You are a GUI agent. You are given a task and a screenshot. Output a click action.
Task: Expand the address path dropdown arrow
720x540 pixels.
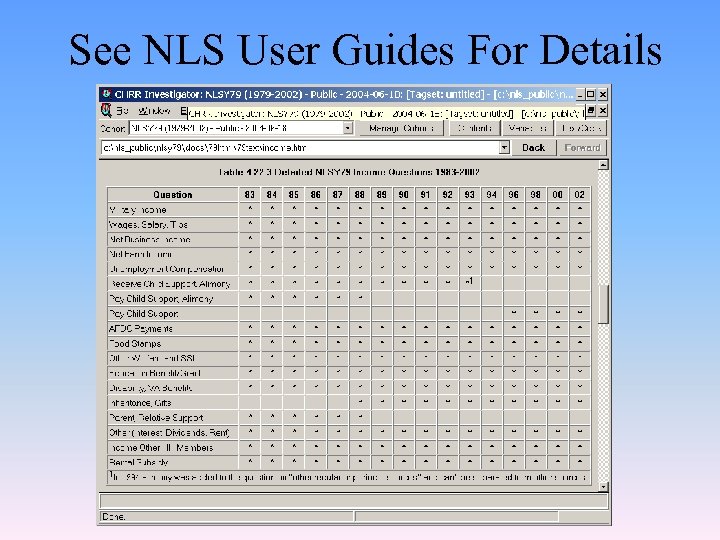click(x=504, y=148)
